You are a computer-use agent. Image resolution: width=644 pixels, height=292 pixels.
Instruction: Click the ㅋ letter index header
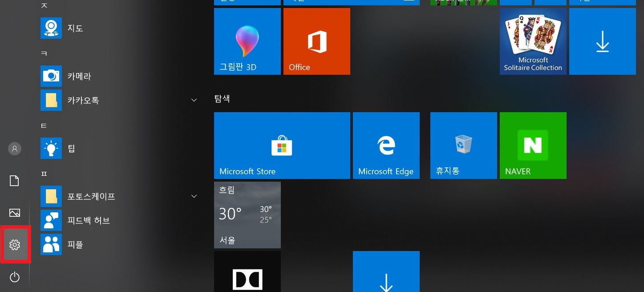[44, 53]
